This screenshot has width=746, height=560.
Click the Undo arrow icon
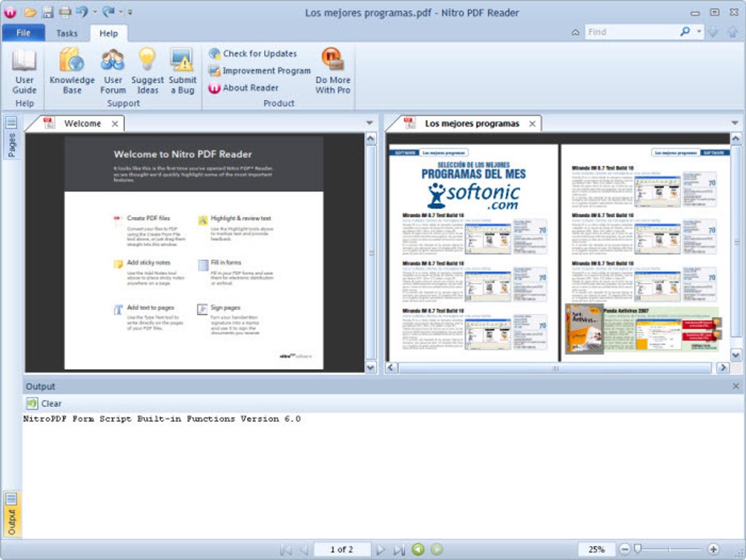pyautogui.click(x=82, y=12)
